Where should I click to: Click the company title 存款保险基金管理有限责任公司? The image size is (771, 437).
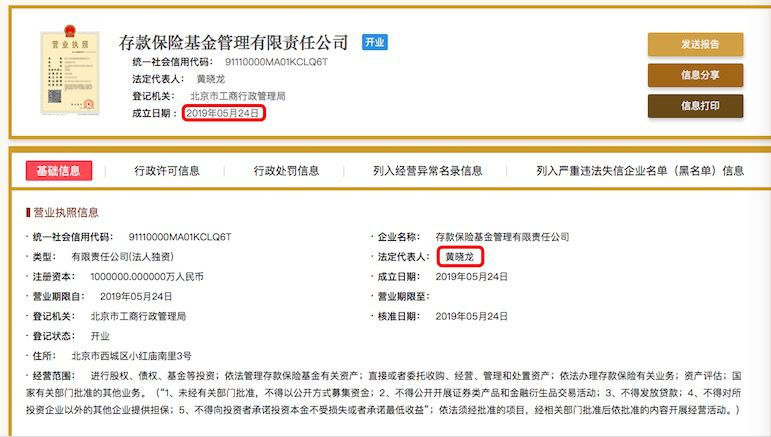(233, 43)
